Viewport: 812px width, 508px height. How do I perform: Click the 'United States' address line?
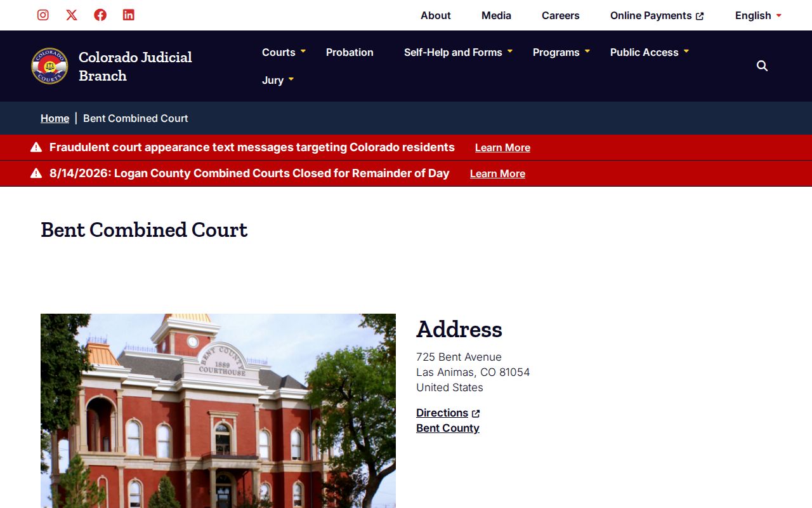(450, 387)
